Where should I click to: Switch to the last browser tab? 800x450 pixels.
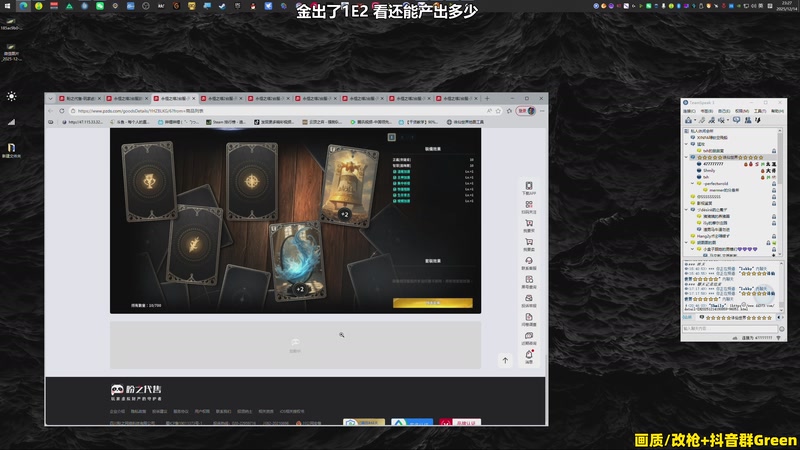[456, 98]
